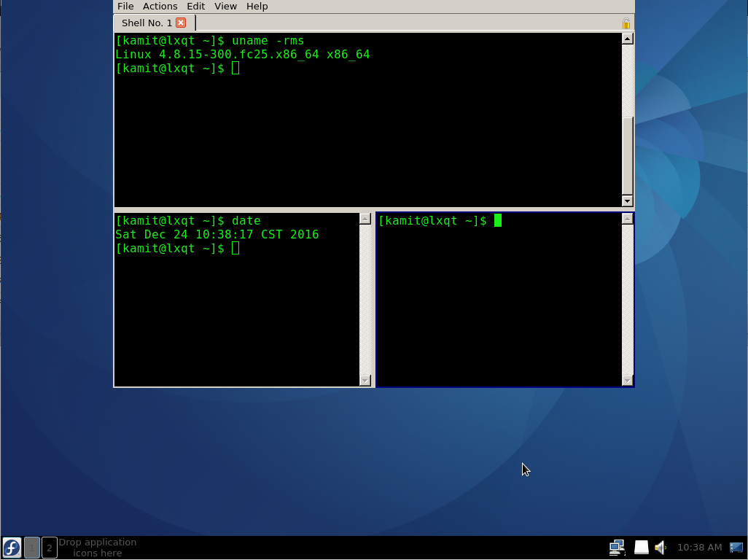Switch to workspace 2 in the pager

49,547
